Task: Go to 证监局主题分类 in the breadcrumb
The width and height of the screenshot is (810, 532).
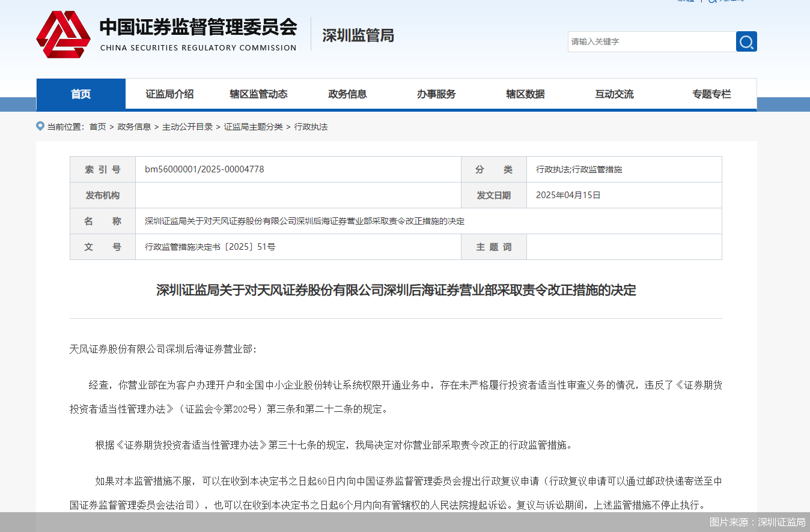Action: (x=253, y=127)
